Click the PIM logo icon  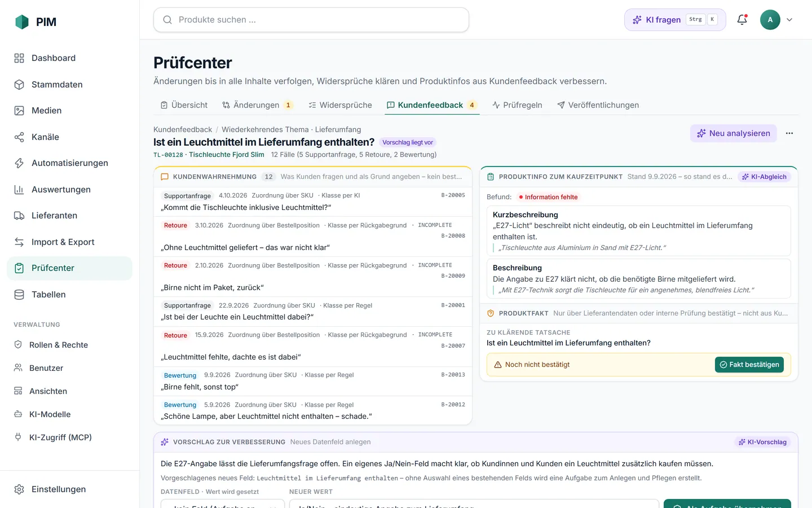22,22
